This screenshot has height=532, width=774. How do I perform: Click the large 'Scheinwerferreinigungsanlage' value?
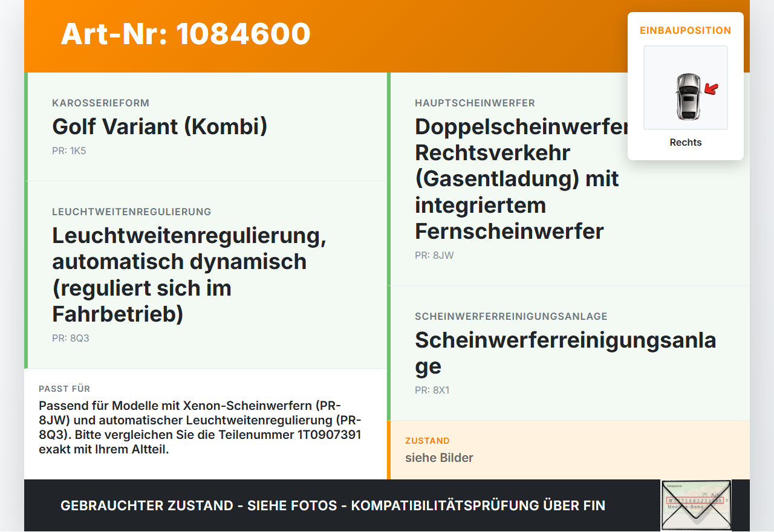565,353
